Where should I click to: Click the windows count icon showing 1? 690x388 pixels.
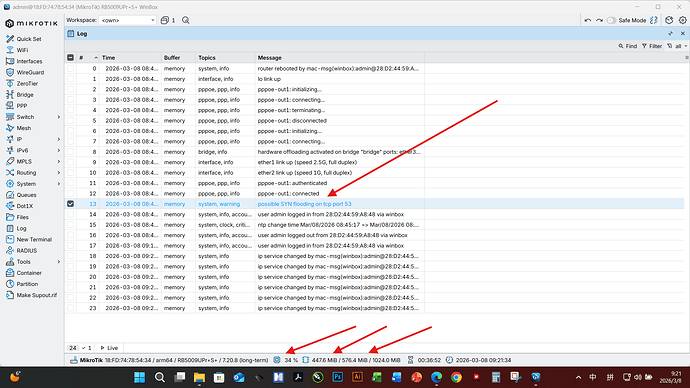[x=168, y=20]
